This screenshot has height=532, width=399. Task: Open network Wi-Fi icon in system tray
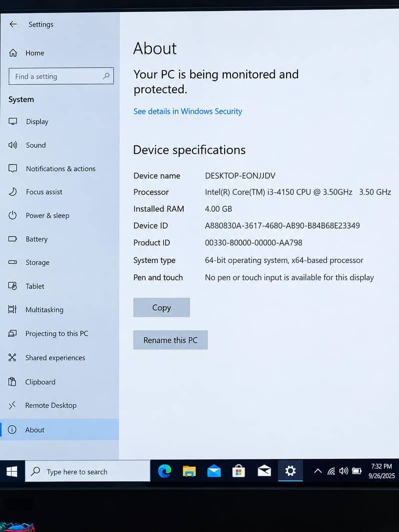tap(331, 471)
